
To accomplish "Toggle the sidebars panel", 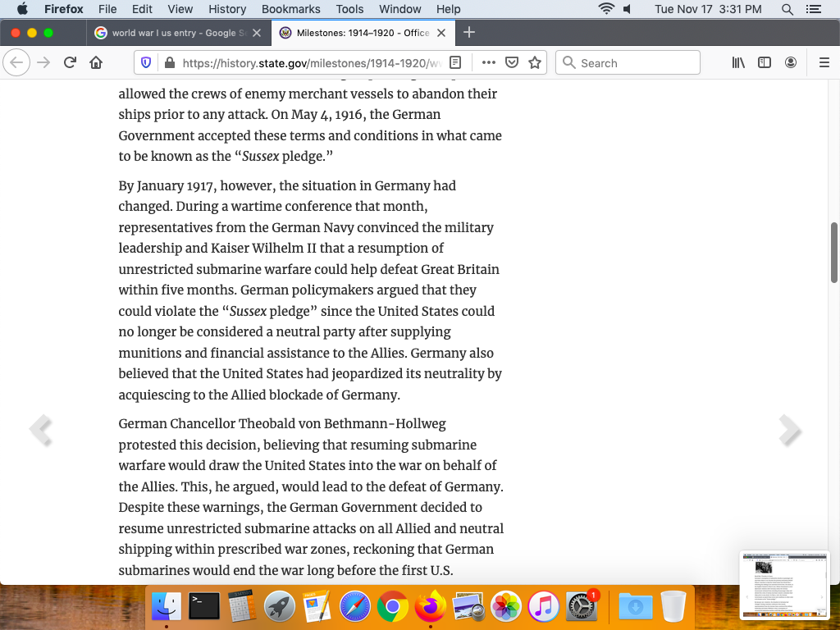I will (x=765, y=63).
